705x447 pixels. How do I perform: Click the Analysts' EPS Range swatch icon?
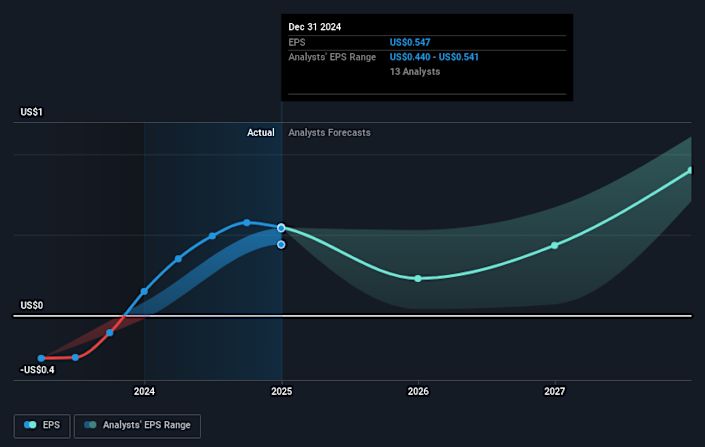90,425
